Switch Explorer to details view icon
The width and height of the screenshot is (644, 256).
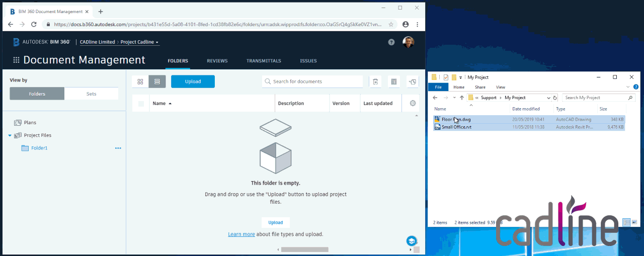(x=626, y=222)
